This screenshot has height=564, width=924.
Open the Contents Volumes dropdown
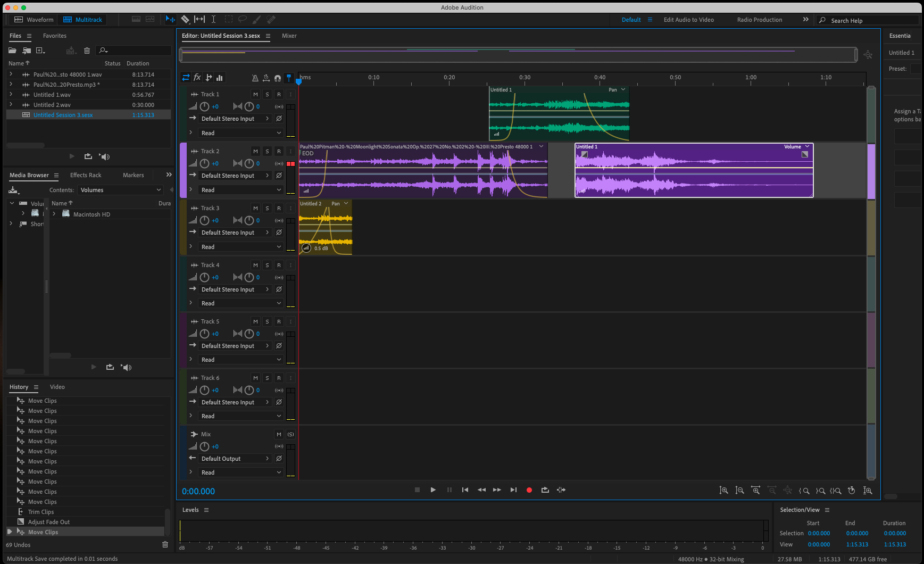click(x=120, y=190)
